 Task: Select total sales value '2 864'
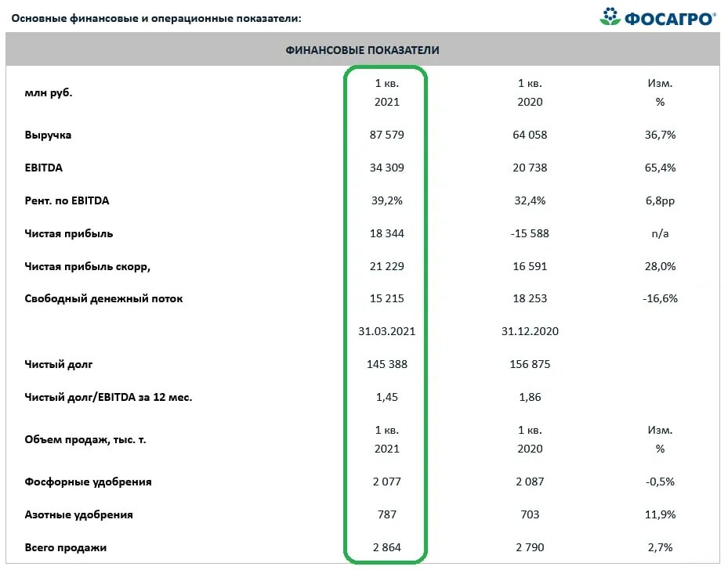[x=387, y=548]
